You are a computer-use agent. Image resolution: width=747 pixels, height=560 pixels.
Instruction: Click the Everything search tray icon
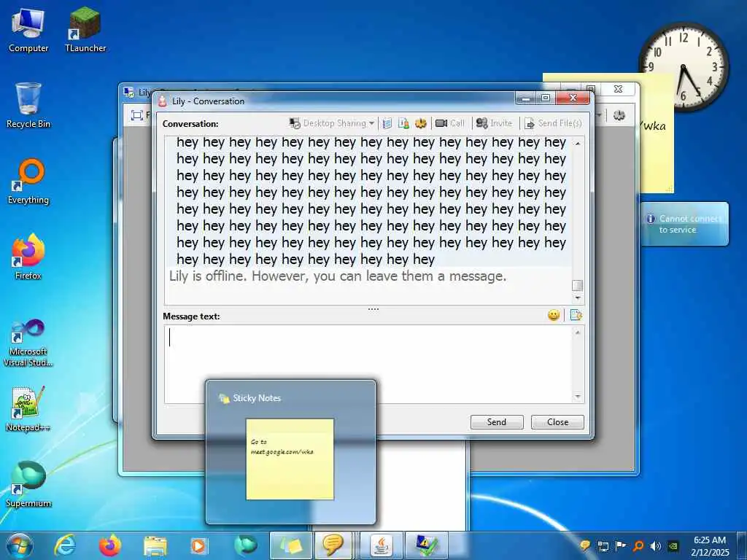click(638, 545)
